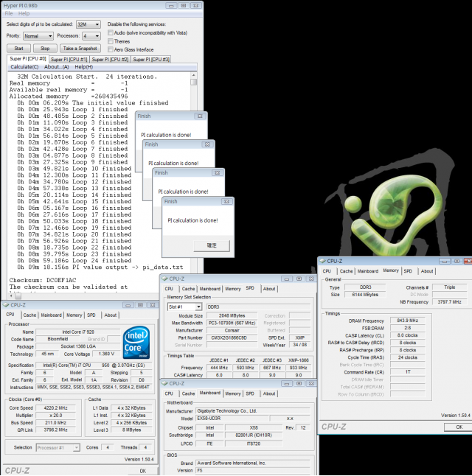Image resolution: width=472 pixels, height=476 pixels.
Task: Open the Priority Normal dropdown
Action: [38, 36]
